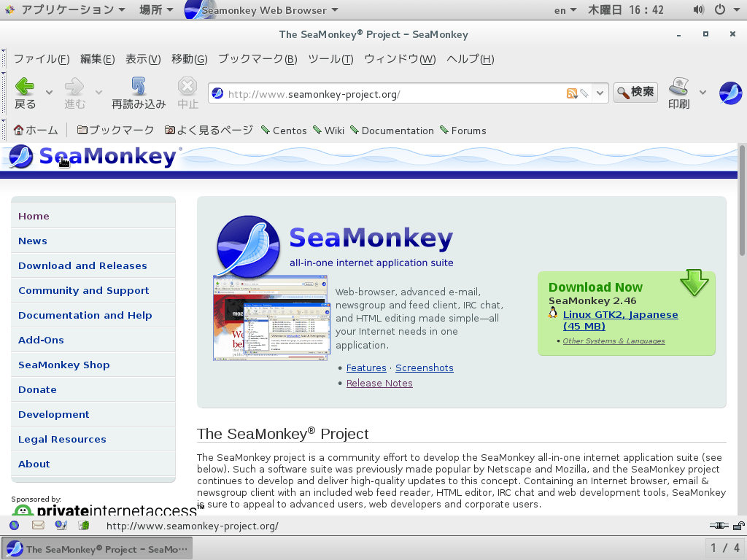Download Linux GTK2 Japanese SeaMonkey 2.46
The width and height of the screenshot is (747, 560).
(621, 314)
